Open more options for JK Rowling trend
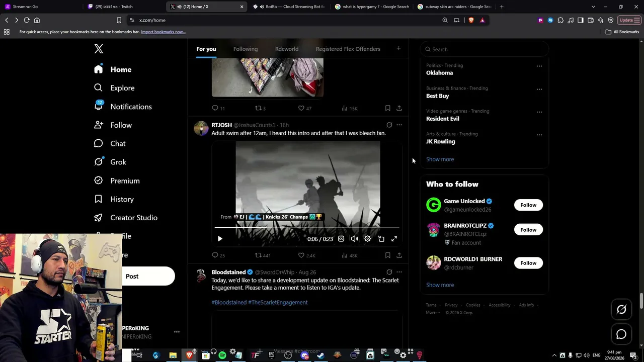The height and width of the screenshot is (362, 644). [x=539, y=135]
